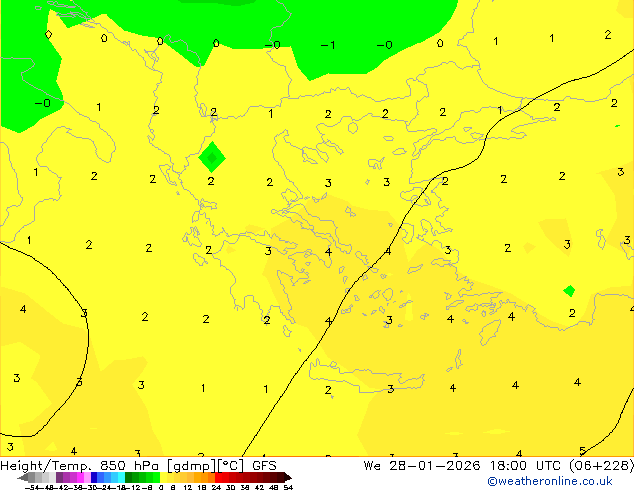Select the bright red legend color swatch

pyautogui.click(x=218, y=478)
